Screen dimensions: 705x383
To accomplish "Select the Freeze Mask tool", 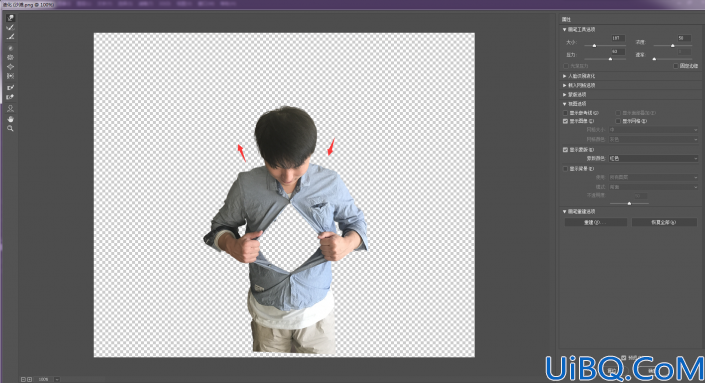I will [x=10, y=88].
